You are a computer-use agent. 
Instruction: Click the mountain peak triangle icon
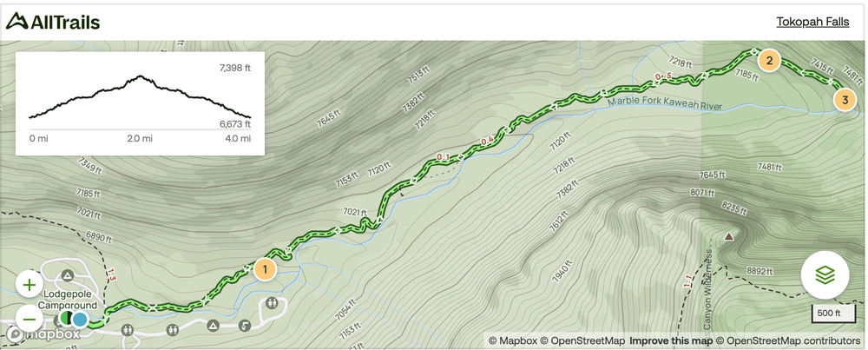click(x=729, y=236)
